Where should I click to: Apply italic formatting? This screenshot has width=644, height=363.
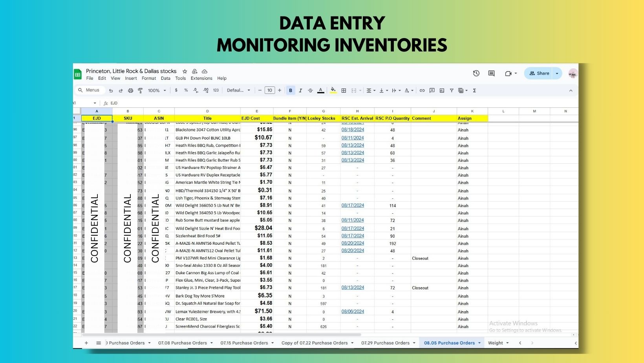[x=300, y=90]
